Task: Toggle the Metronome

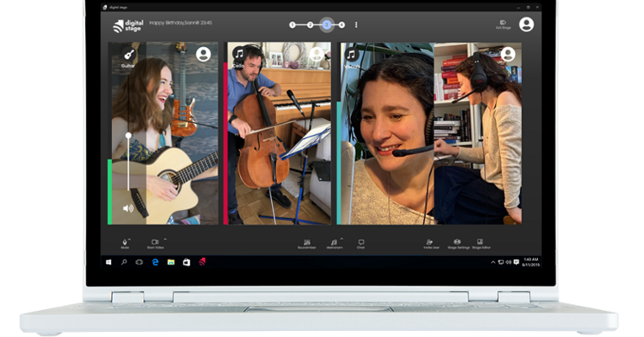Action: 334,244
